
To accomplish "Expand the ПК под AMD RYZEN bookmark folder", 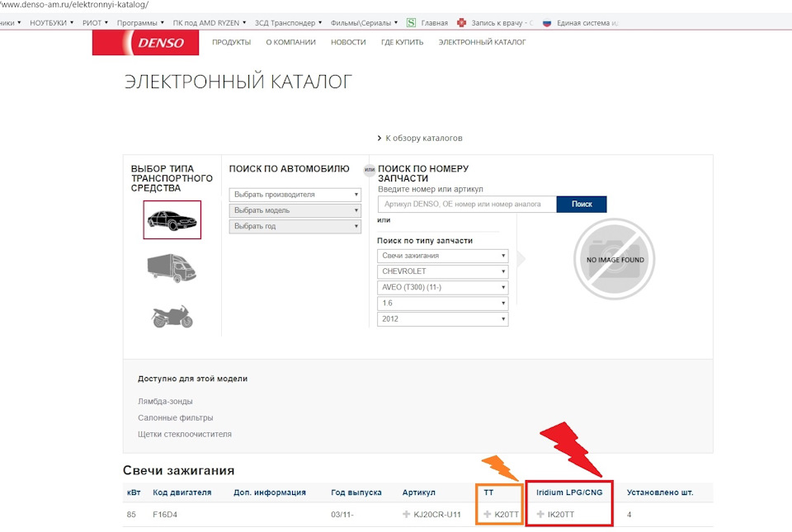I will (x=210, y=23).
